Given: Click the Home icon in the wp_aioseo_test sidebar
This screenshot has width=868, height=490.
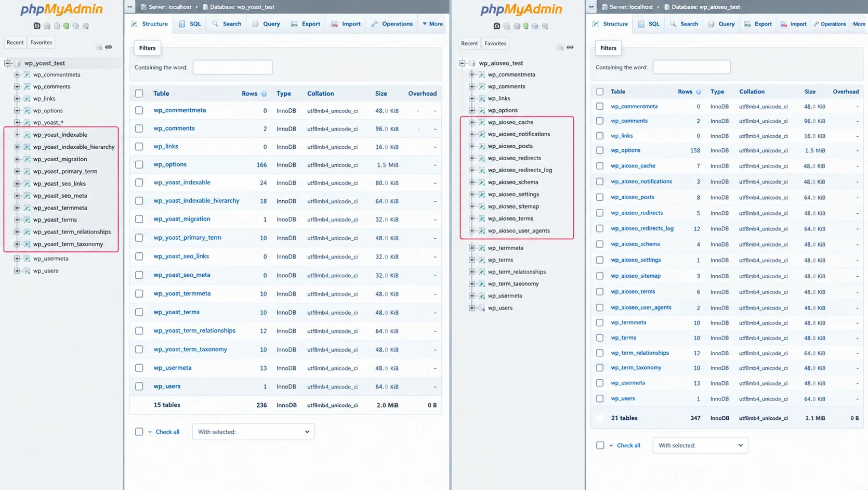Looking at the screenshot, I should point(497,26).
